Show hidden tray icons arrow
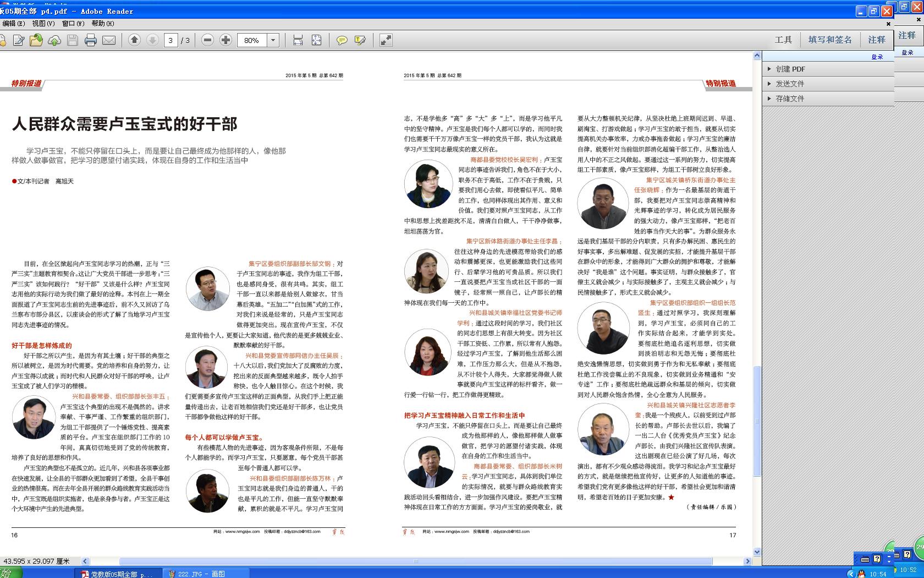 tap(851, 574)
